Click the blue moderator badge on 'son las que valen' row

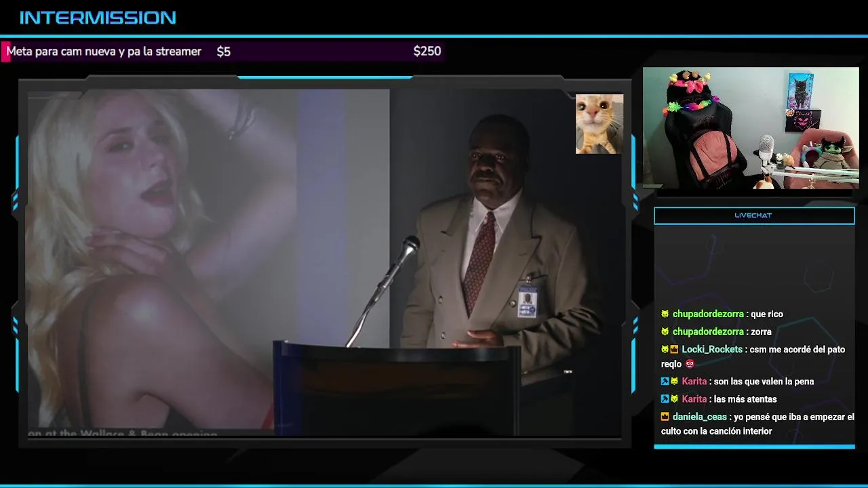pos(665,382)
